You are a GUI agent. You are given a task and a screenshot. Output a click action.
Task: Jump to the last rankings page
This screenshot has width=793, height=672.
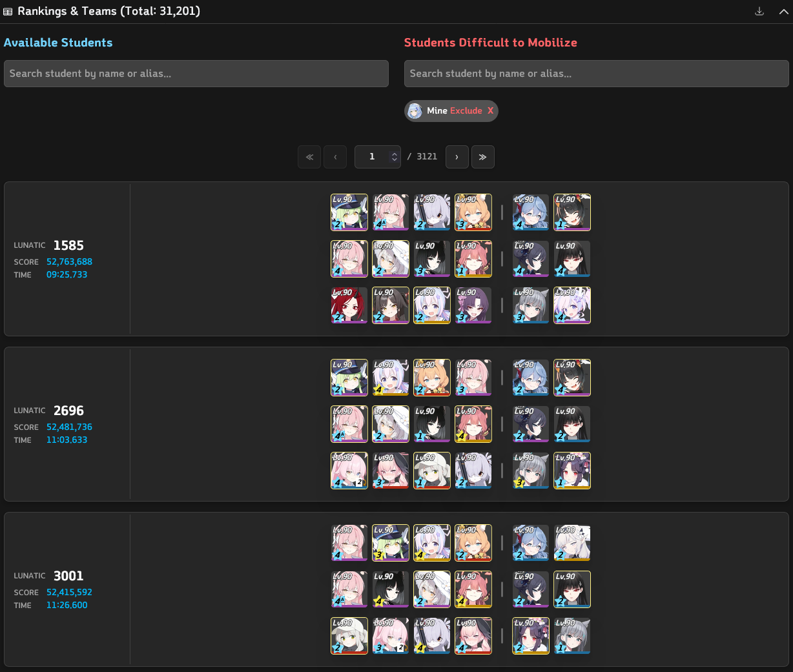click(483, 157)
